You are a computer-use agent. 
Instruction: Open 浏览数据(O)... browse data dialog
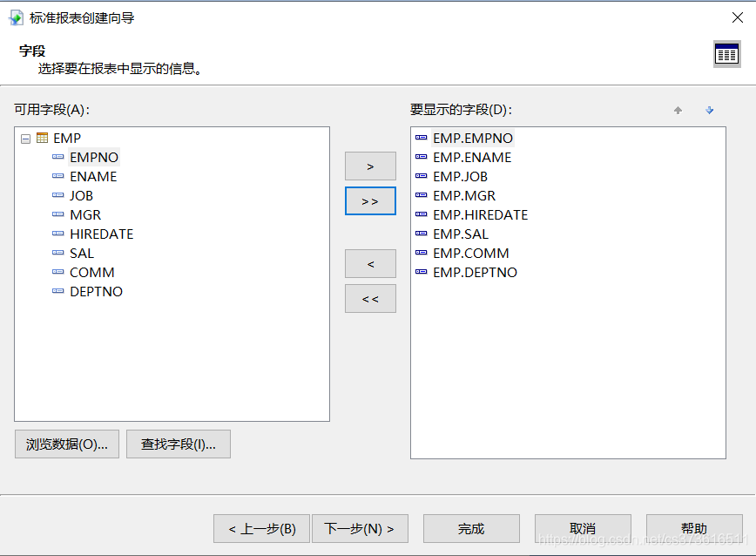(67, 444)
